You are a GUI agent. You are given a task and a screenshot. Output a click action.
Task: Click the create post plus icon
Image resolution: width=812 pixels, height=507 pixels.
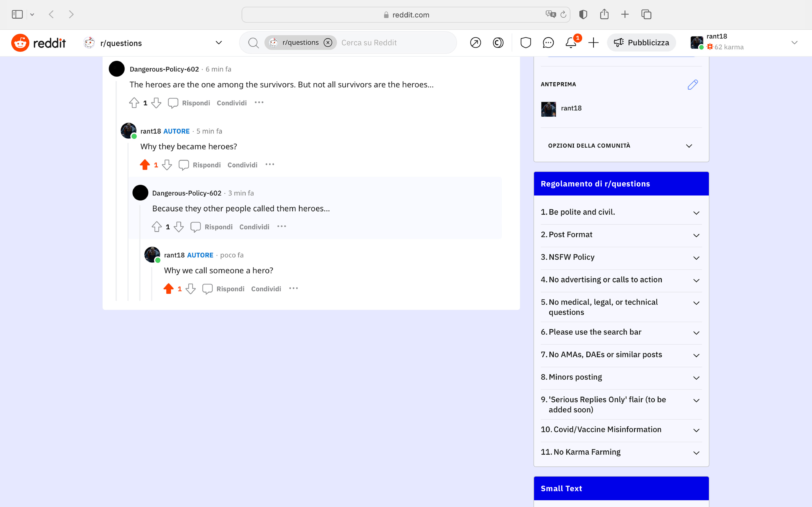593,43
